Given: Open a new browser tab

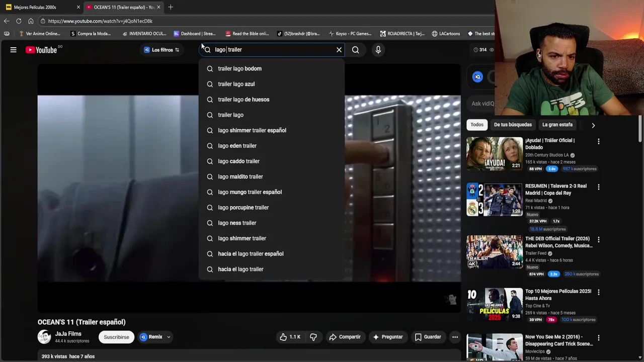Looking at the screenshot, I should 171,7.
